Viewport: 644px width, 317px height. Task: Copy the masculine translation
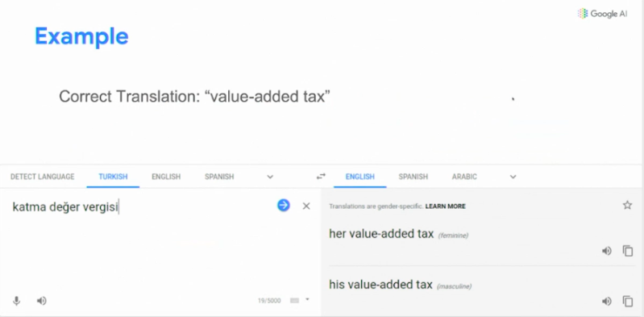pos(628,302)
